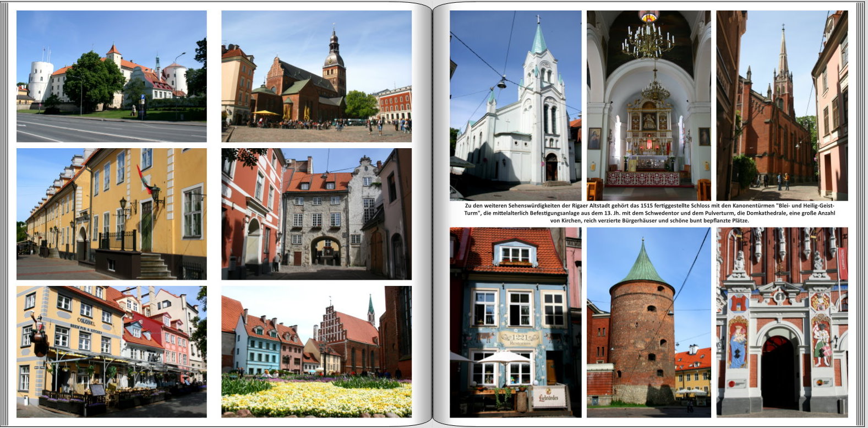Select the blue 1221 restaurant house photo
The width and height of the screenshot is (868, 428).
515,322
